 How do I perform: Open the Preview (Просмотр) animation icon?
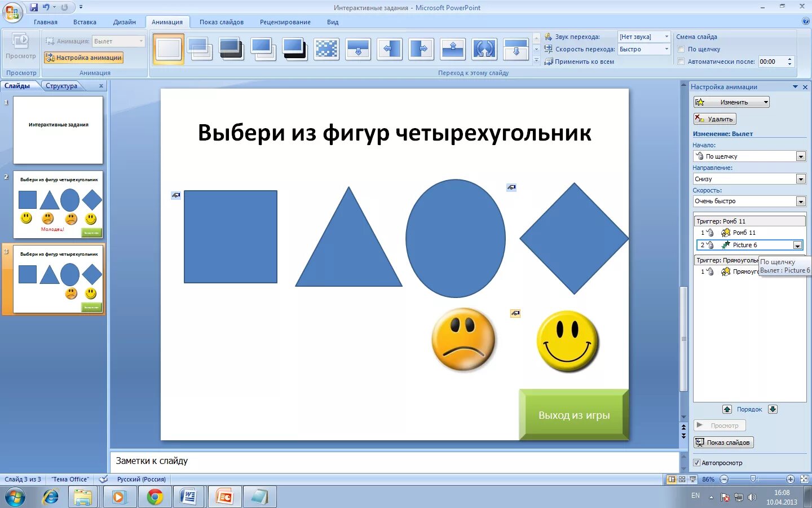point(20,41)
